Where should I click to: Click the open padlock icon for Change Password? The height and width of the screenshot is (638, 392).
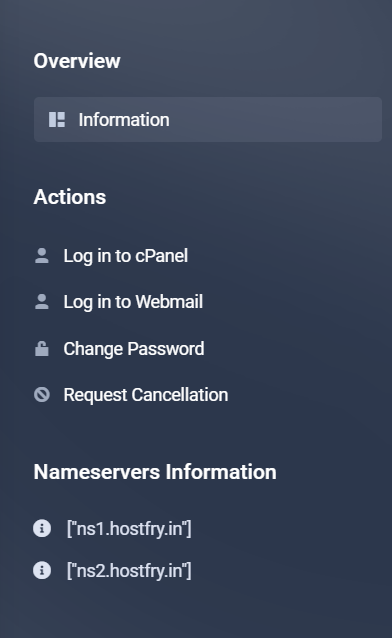tap(42, 349)
